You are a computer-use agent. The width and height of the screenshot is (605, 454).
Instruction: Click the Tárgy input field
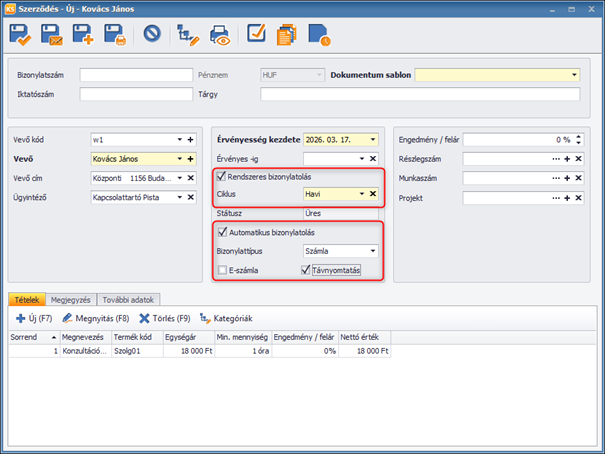(420, 94)
